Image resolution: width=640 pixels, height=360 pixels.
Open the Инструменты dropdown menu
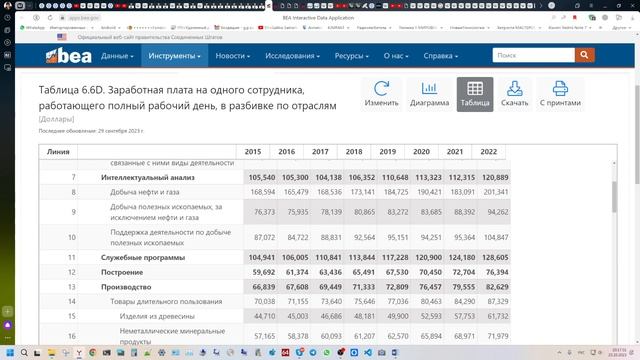[x=175, y=56]
